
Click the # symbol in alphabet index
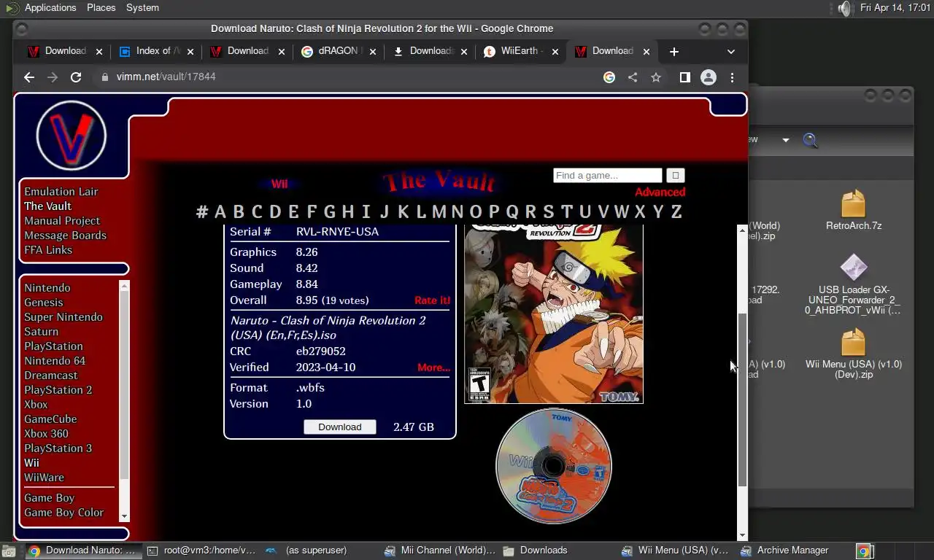pos(202,211)
